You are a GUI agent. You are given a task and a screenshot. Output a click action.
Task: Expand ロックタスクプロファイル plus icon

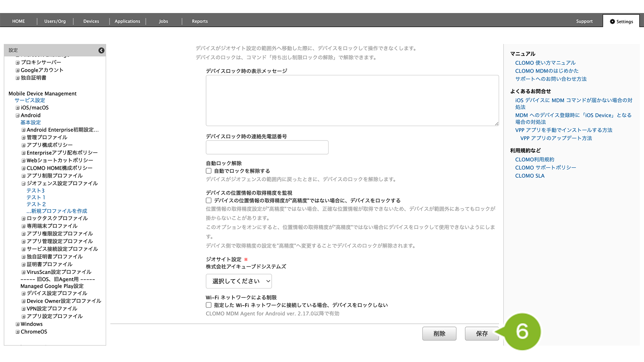click(23, 219)
